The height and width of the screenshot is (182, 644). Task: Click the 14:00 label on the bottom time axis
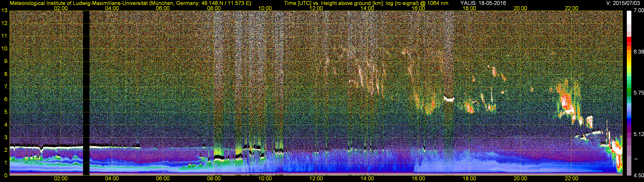click(x=367, y=179)
